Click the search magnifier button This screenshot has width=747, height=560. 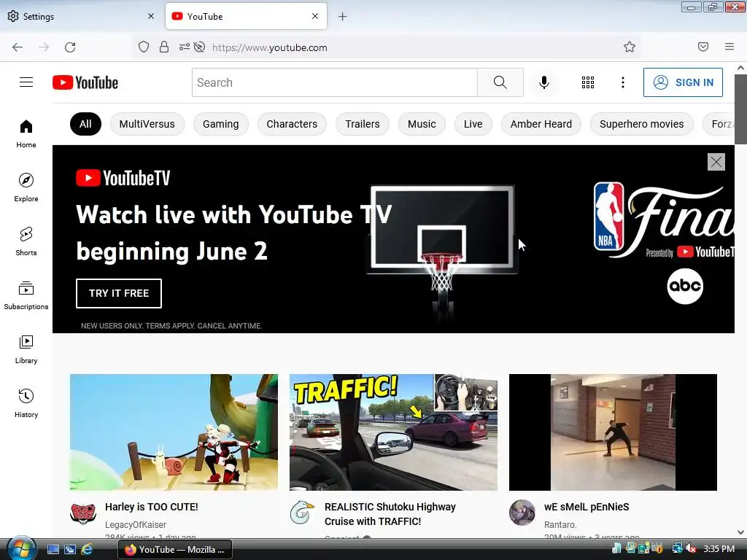click(x=500, y=82)
